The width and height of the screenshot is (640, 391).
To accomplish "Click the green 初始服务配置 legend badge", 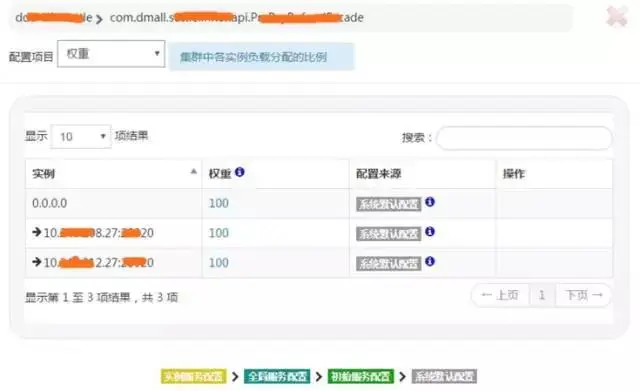I will [361, 376].
